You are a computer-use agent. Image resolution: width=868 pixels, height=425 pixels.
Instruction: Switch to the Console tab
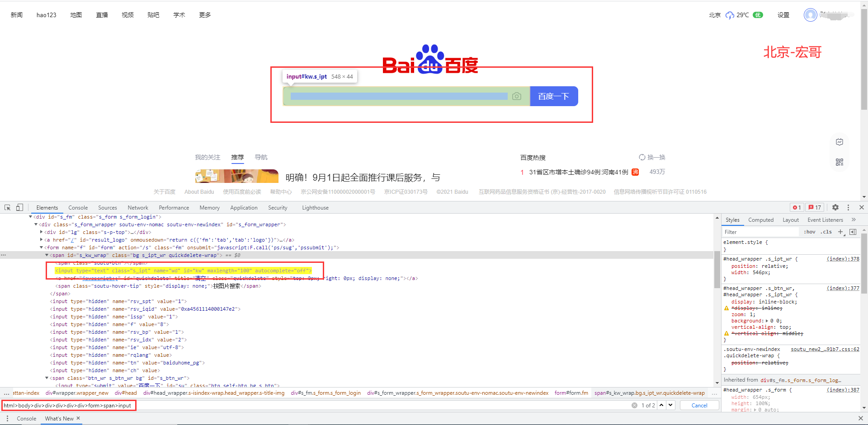coord(78,208)
